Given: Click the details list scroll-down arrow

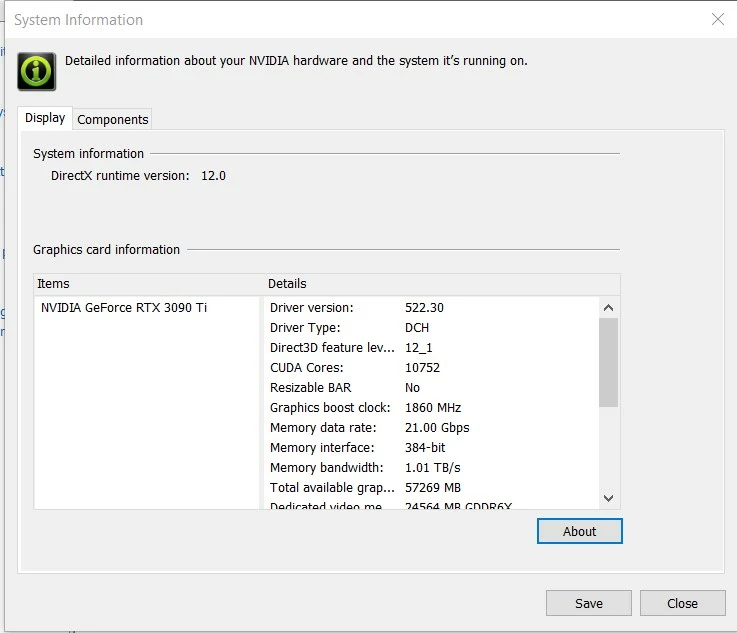Looking at the screenshot, I should click(x=608, y=498).
